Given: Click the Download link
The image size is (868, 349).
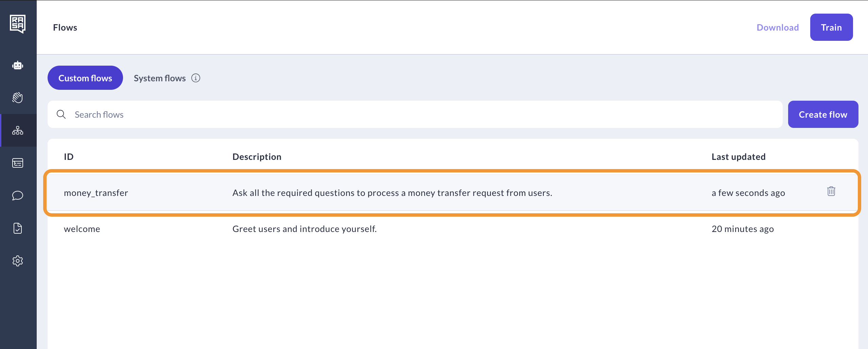Looking at the screenshot, I should click(x=778, y=27).
